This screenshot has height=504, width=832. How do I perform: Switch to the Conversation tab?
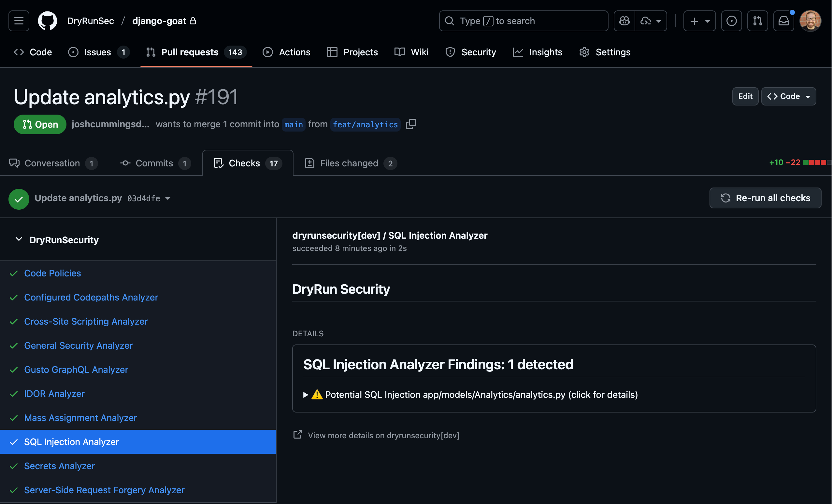pos(52,163)
